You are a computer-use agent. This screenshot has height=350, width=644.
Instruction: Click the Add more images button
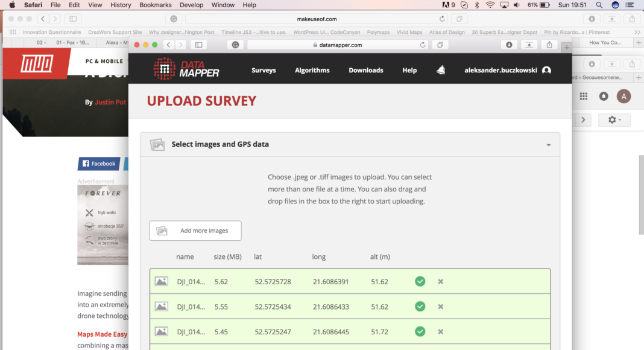pyautogui.click(x=195, y=231)
